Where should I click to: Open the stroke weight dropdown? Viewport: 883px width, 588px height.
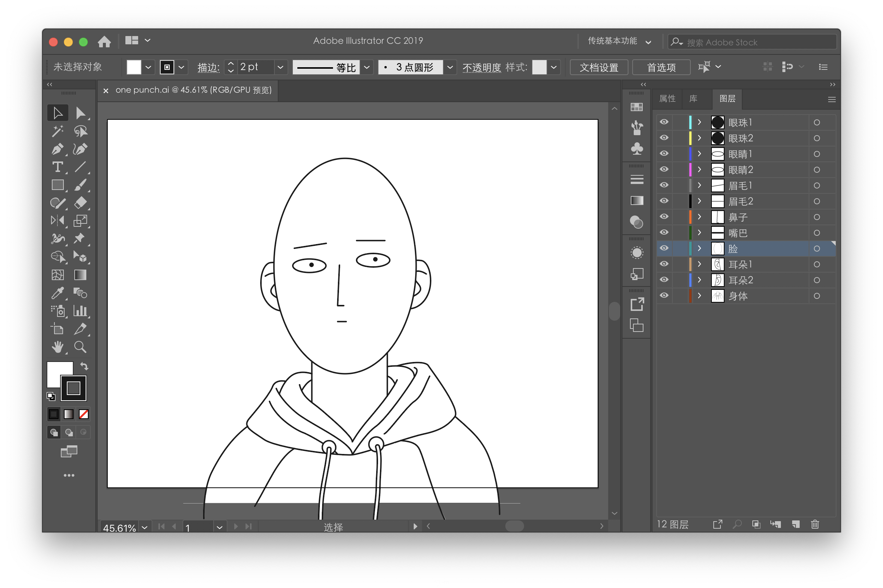click(280, 67)
